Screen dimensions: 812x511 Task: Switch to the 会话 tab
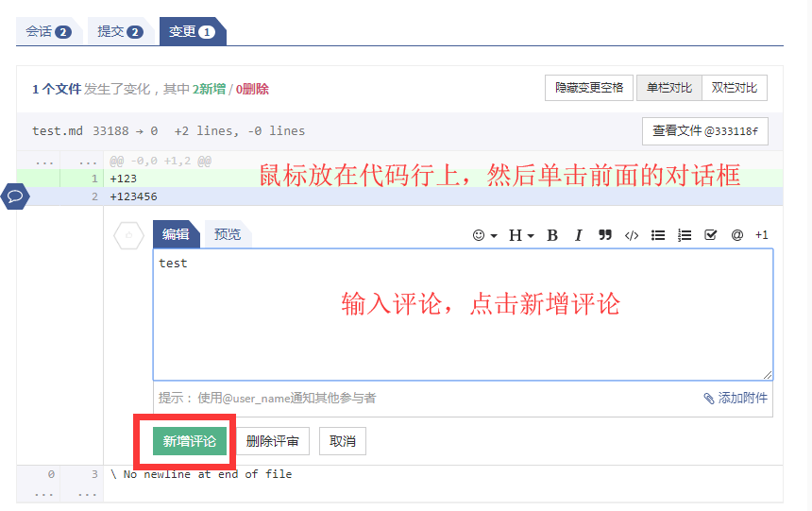(48, 31)
